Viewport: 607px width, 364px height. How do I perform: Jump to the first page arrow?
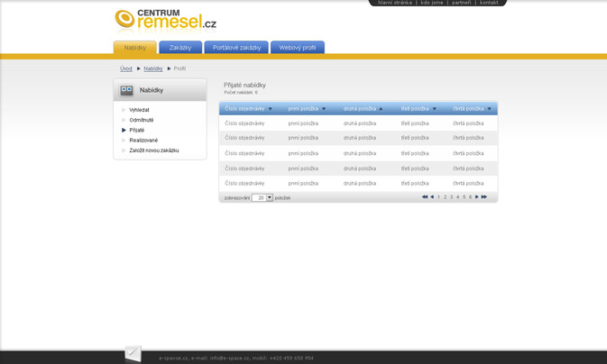tap(425, 196)
